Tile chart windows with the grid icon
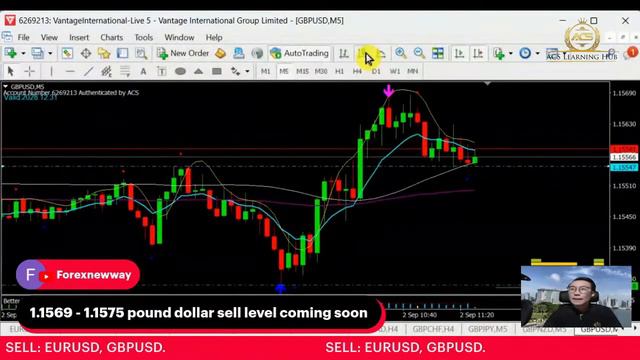This screenshot has width=640, height=360. (x=438, y=53)
